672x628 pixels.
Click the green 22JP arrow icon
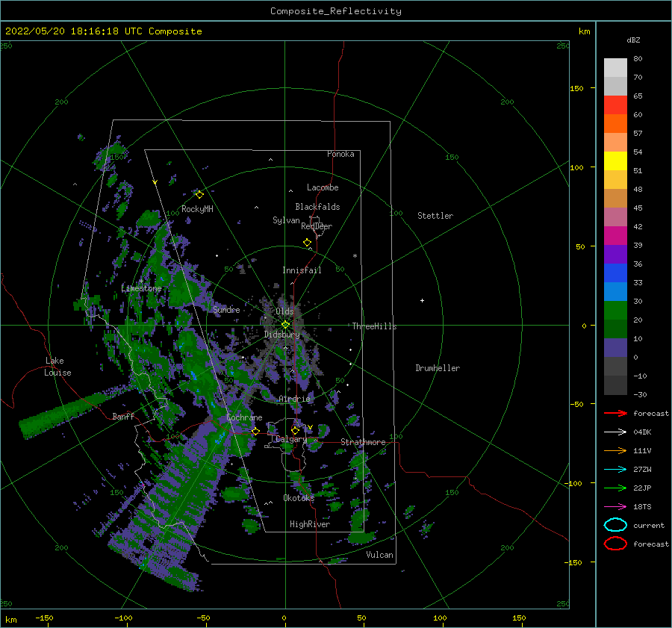point(615,488)
